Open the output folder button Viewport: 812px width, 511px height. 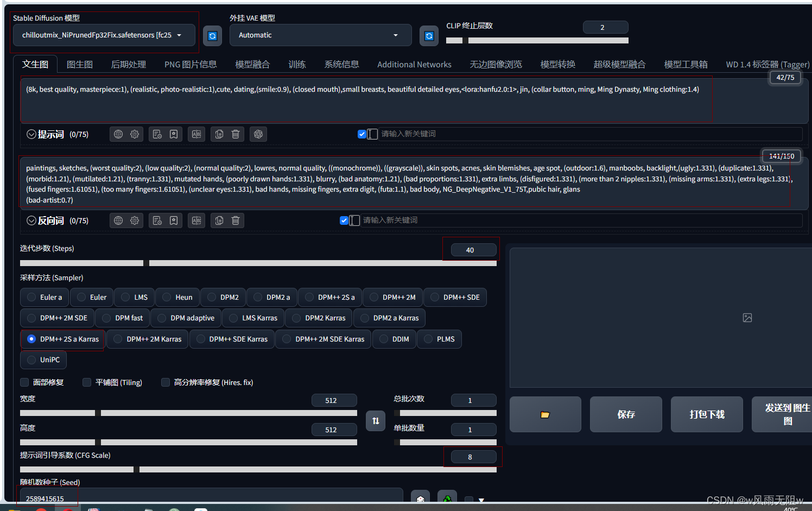(545, 414)
